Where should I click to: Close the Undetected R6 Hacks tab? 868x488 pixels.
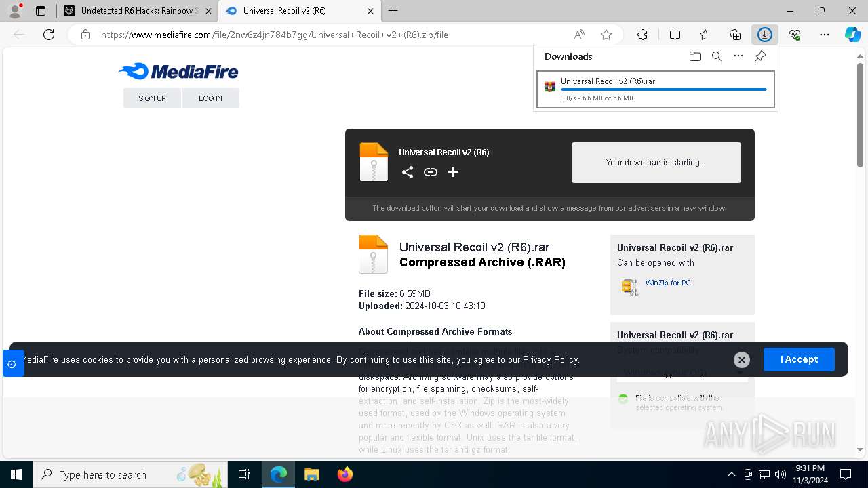tap(208, 11)
